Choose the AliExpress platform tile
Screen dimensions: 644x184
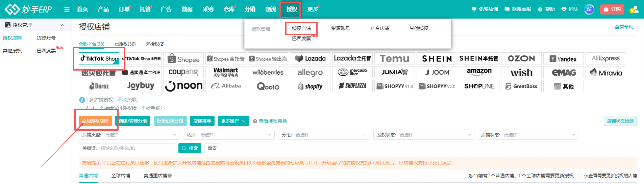pyautogui.click(x=606, y=58)
